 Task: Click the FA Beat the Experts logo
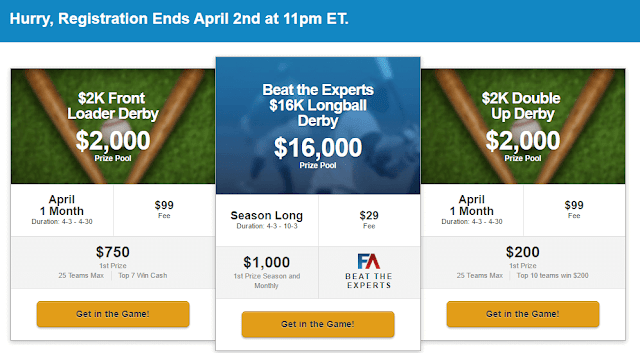369,271
